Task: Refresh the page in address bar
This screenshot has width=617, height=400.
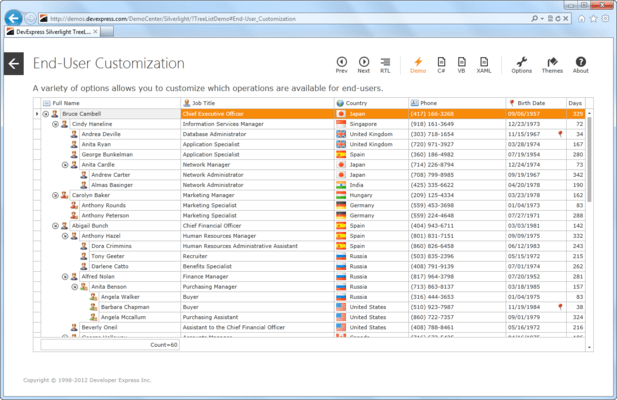Action: pos(558,18)
